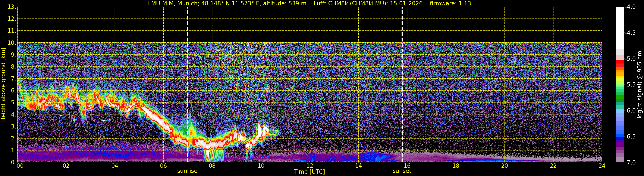Click the "firmware: 1.13" text in the title
The width and height of the screenshot is (644, 176).
click(x=450, y=3)
